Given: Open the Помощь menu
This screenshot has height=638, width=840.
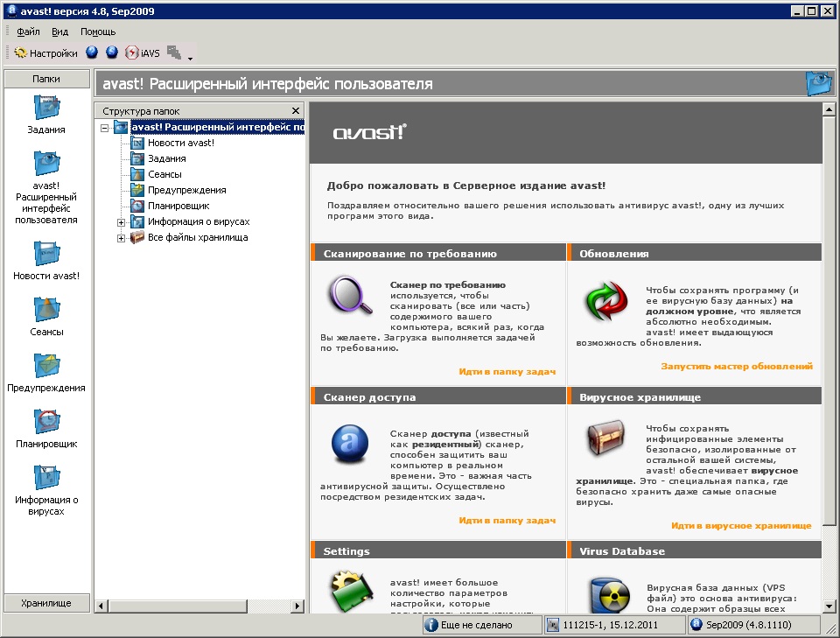Looking at the screenshot, I should (98, 32).
